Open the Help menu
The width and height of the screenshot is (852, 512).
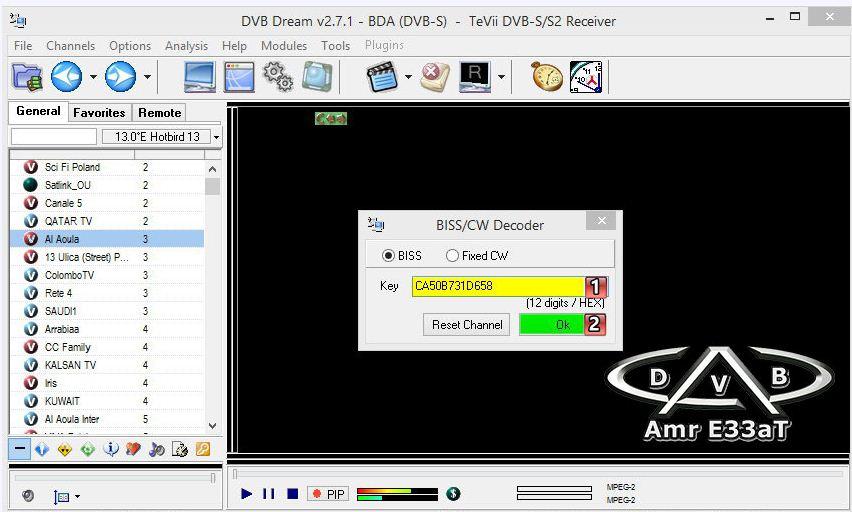coord(234,46)
